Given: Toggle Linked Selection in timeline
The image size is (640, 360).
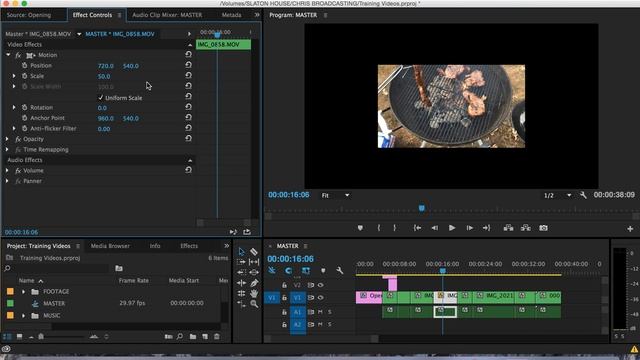Looking at the screenshot, I should pos(306,270).
